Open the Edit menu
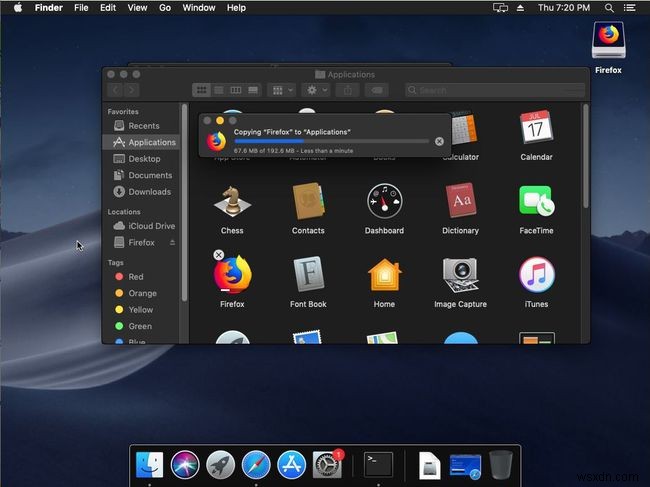The width and height of the screenshot is (650, 487). click(108, 7)
